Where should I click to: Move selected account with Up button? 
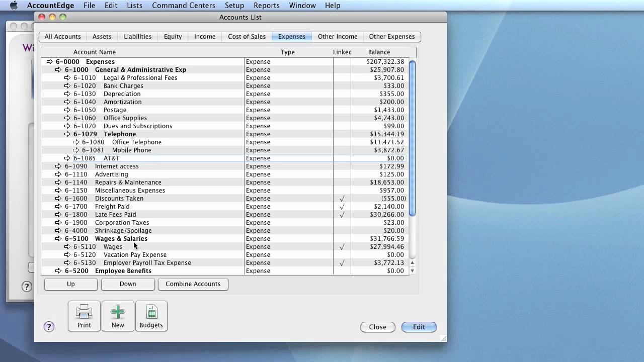point(71,284)
